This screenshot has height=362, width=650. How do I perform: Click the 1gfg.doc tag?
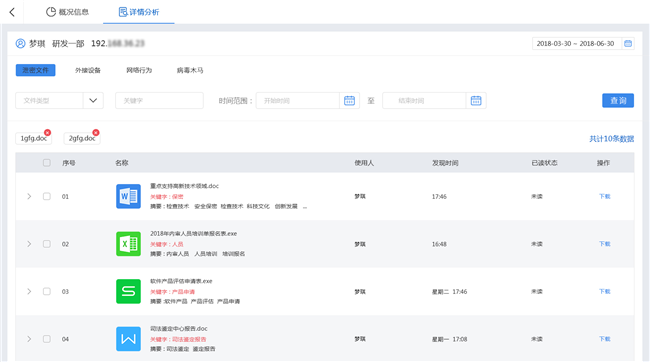(x=34, y=138)
